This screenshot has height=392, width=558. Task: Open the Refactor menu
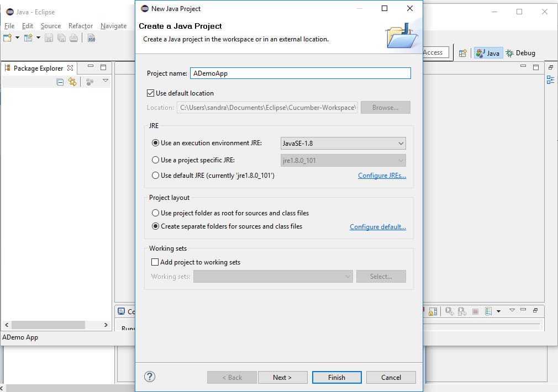pyautogui.click(x=81, y=26)
